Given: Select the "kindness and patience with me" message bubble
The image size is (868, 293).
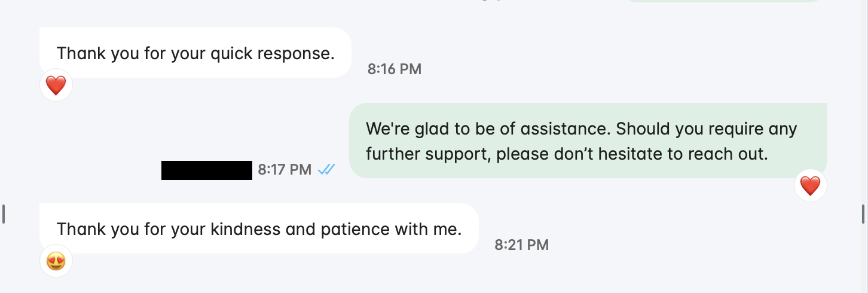Looking at the screenshot, I should click(x=259, y=228).
